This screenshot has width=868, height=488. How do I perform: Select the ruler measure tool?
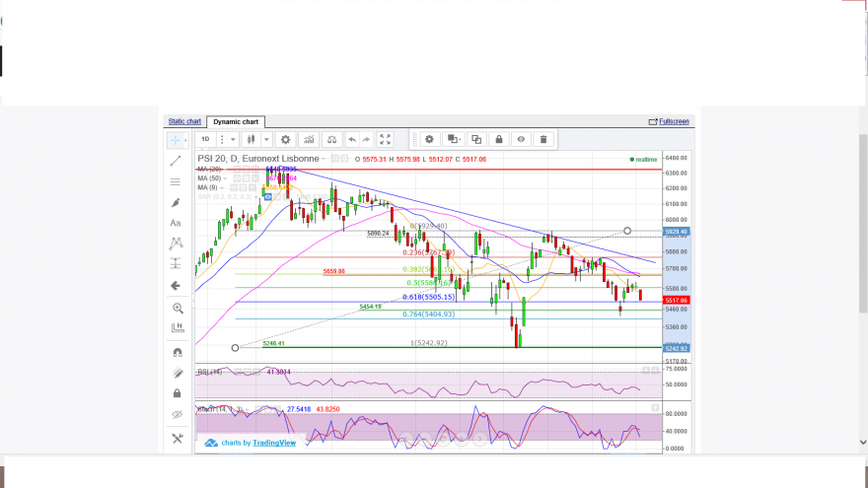[178, 327]
